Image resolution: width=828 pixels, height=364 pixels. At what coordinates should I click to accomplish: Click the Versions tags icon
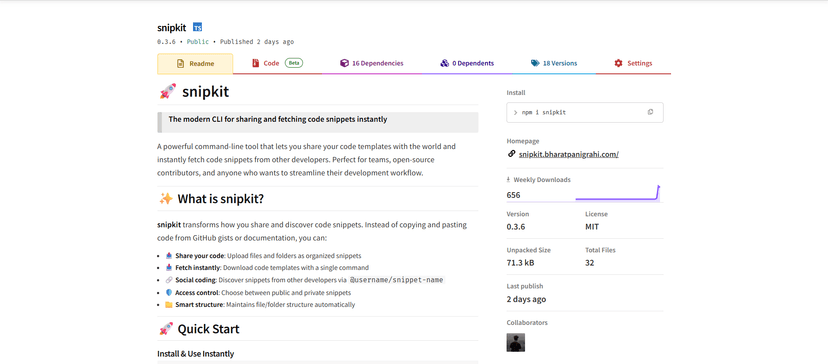tap(535, 63)
